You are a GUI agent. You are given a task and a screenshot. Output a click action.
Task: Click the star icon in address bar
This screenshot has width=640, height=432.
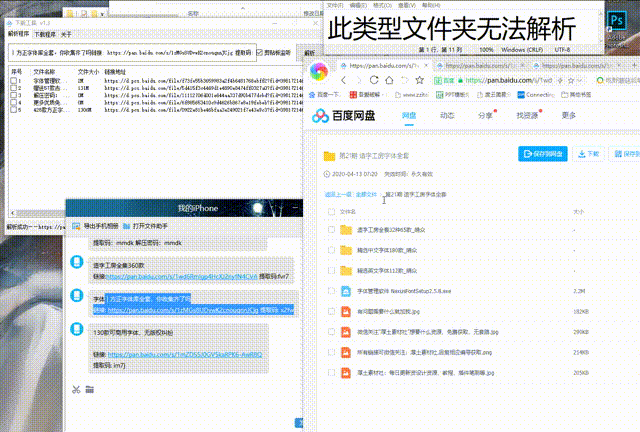[571, 80]
